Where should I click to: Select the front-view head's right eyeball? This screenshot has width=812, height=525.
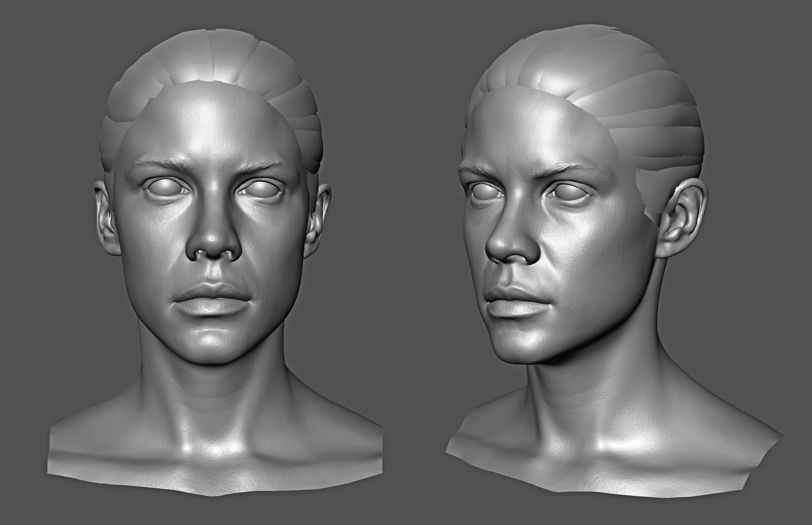click(259, 188)
